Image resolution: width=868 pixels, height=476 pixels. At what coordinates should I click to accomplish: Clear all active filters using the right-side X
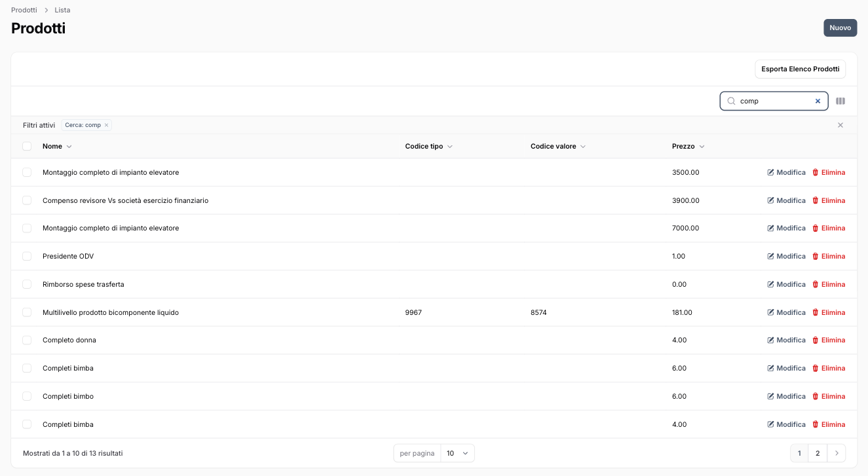pyautogui.click(x=840, y=125)
